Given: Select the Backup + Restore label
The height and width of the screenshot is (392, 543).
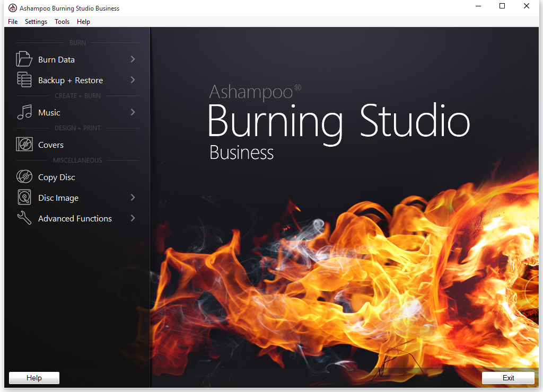Looking at the screenshot, I should coord(71,81).
